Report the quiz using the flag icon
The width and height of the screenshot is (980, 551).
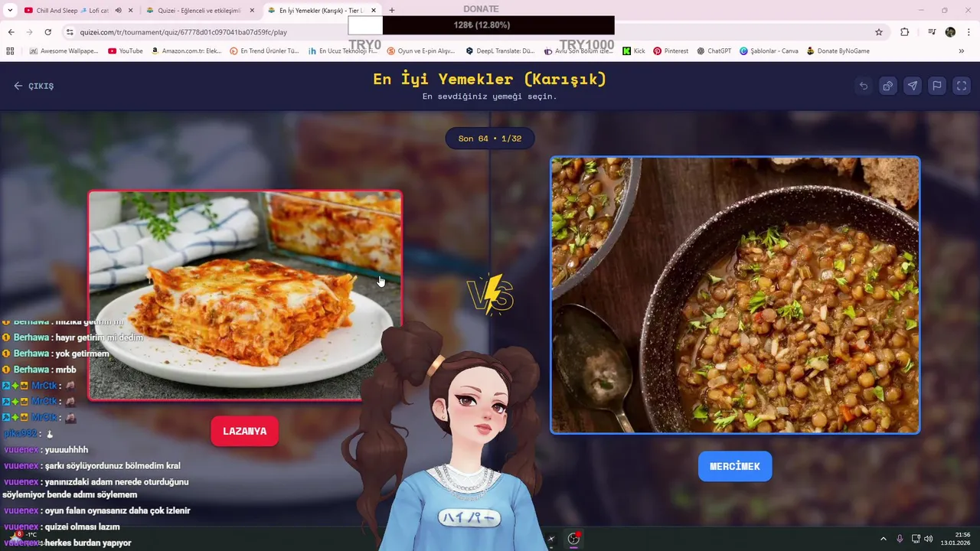click(937, 86)
